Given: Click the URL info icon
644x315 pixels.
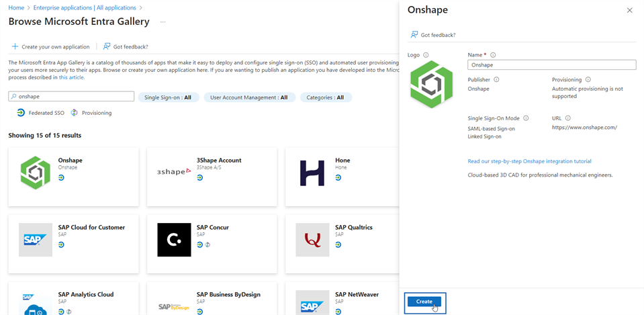Looking at the screenshot, I should point(567,118).
